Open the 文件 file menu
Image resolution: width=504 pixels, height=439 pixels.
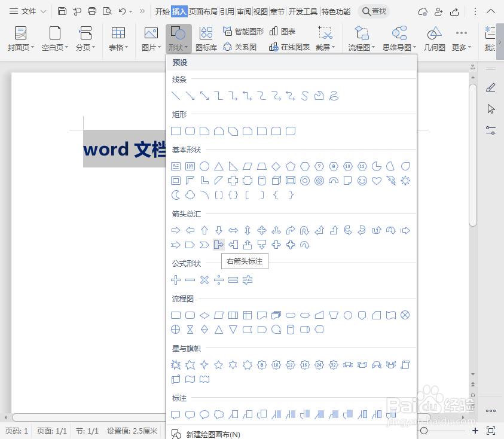(29, 10)
